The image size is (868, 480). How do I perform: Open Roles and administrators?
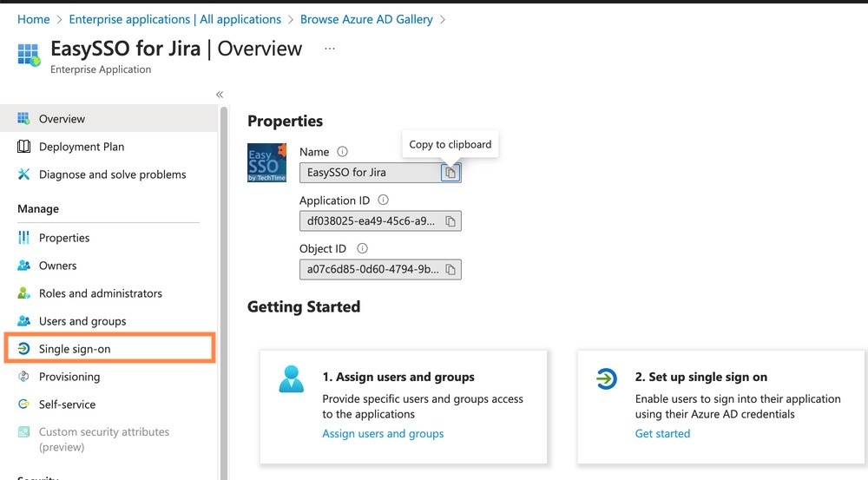pos(108,293)
